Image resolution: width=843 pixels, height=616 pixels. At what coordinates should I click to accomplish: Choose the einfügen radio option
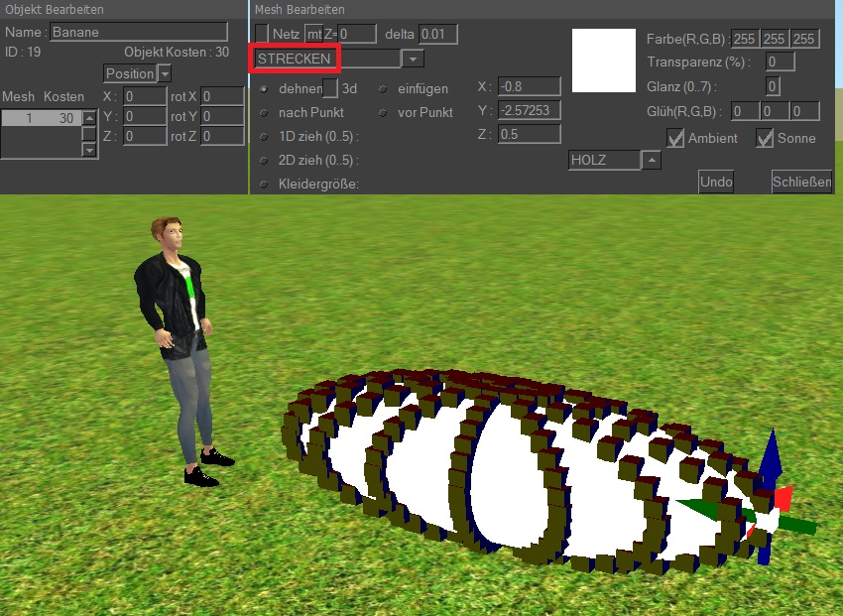tap(383, 88)
